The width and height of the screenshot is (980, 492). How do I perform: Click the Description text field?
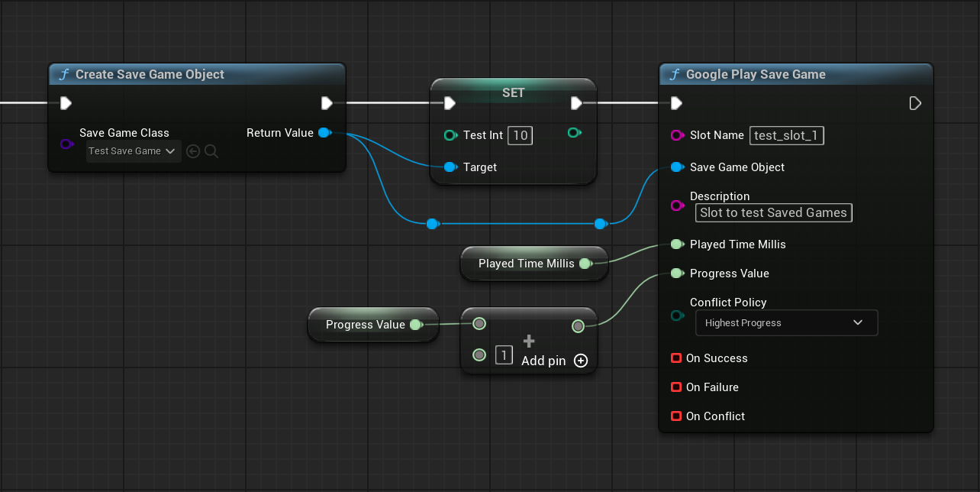click(773, 213)
